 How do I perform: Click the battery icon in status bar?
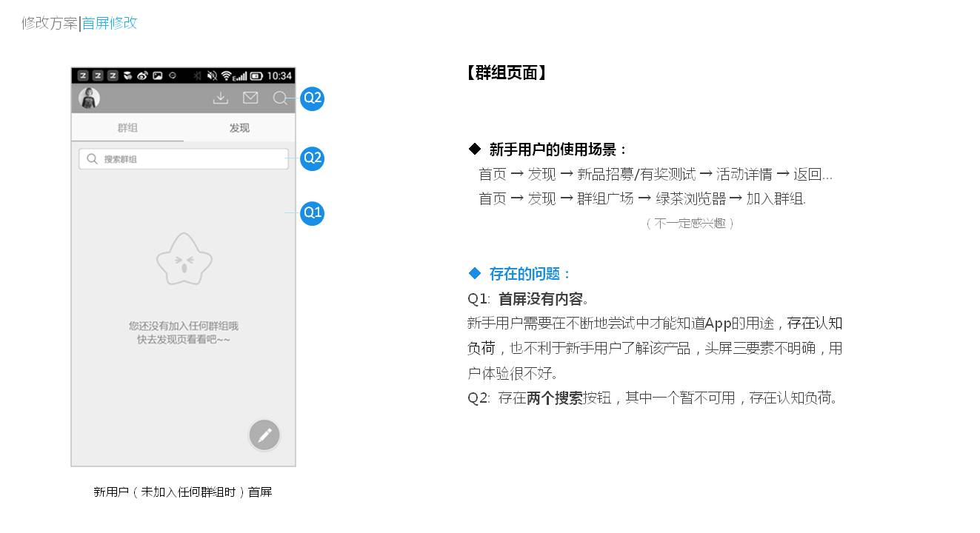pos(256,76)
